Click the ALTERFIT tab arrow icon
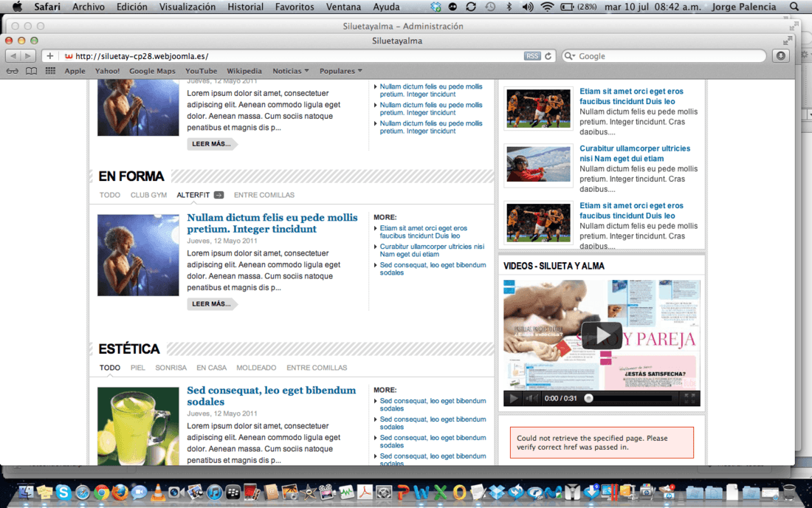 (219, 195)
